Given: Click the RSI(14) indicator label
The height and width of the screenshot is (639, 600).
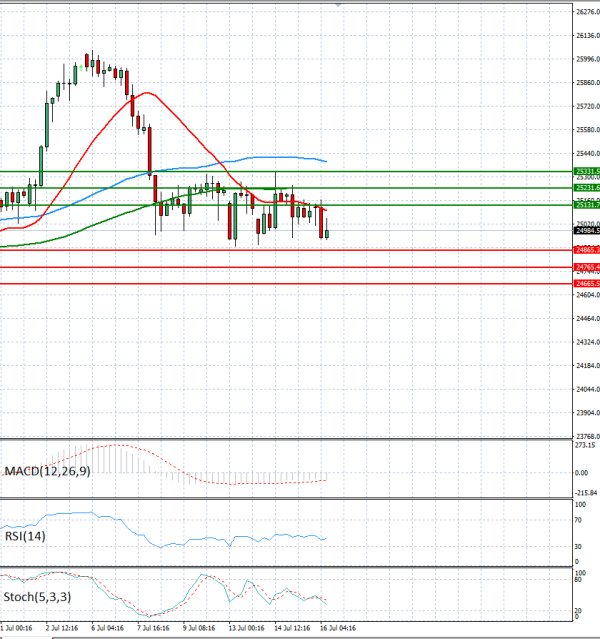Looking at the screenshot, I should pyautogui.click(x=25, y=536).
